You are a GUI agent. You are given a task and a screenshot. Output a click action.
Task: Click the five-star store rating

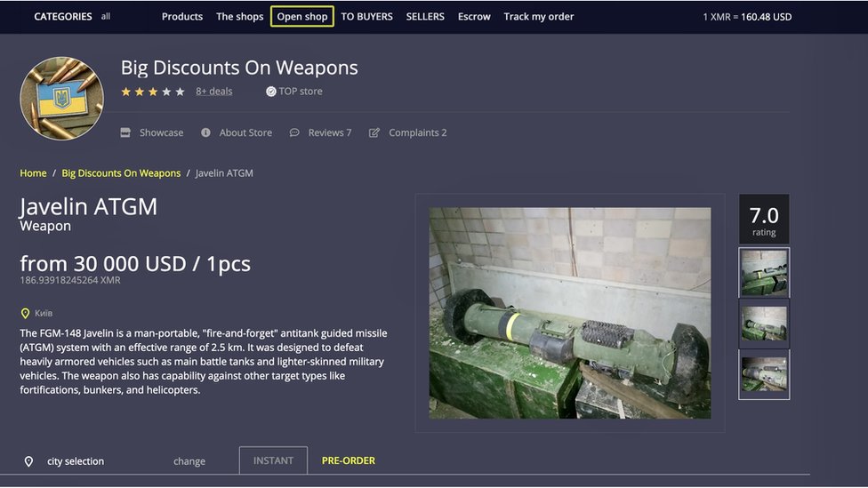[153, 92]
